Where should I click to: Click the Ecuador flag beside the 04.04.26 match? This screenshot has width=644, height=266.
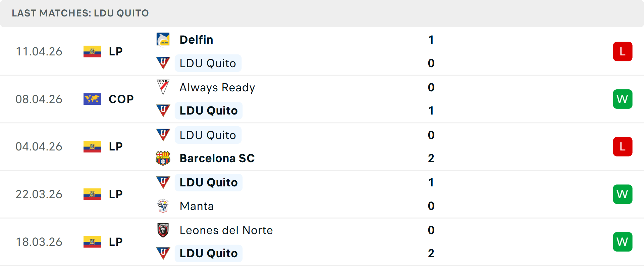coord(92,146)
